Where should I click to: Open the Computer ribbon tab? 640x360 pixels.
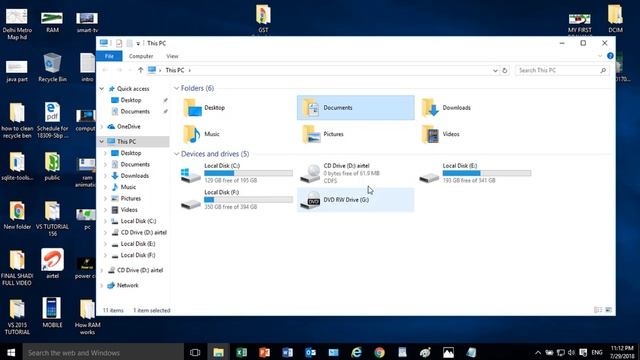141,56
